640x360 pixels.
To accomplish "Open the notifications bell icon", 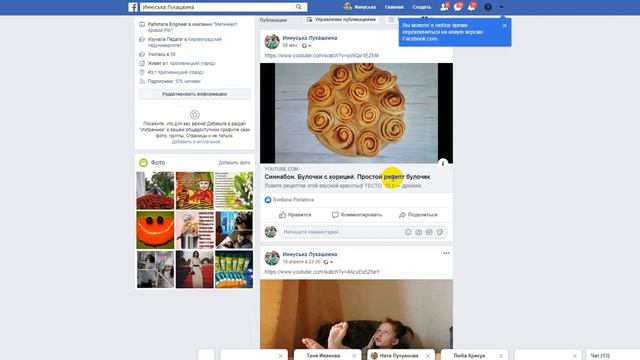I will pos(471,7).
